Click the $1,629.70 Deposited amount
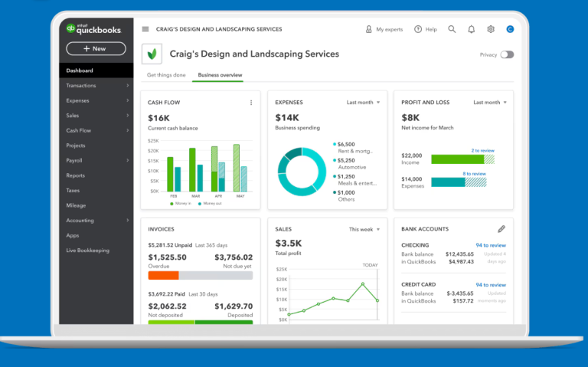The width and height of the screenshot is (588, 367). coord(234,306)
